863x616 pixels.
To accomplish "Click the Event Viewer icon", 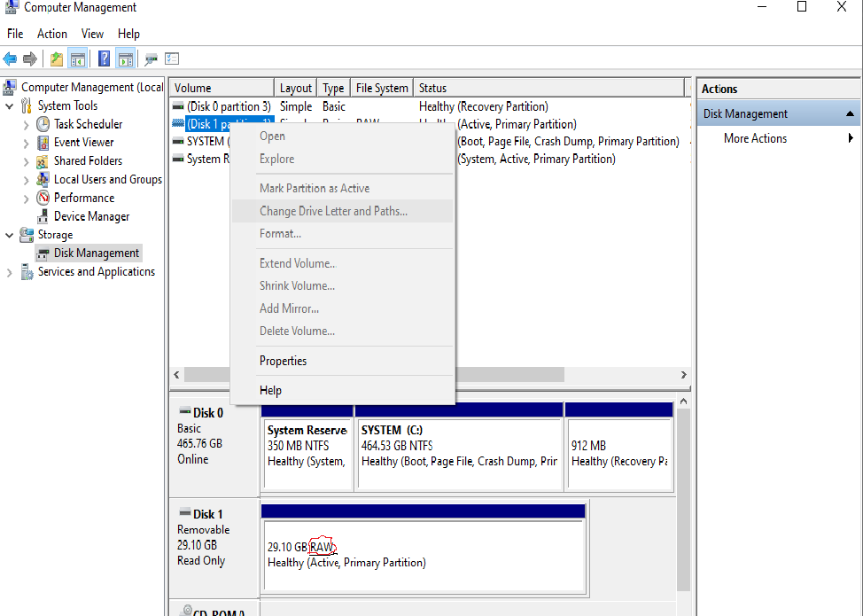I will coord(43,143).
